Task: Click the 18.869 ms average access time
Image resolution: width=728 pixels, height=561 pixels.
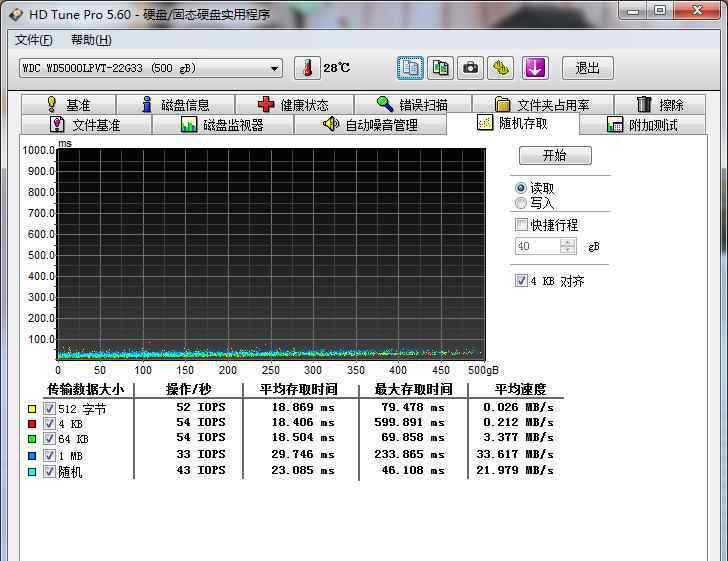Action: pos(303,407)
